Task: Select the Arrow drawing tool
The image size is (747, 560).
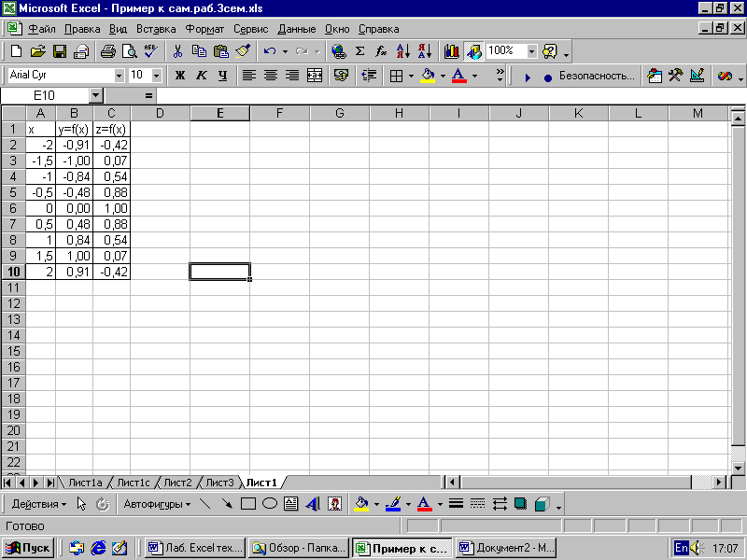Action: (x=227, y=504)
